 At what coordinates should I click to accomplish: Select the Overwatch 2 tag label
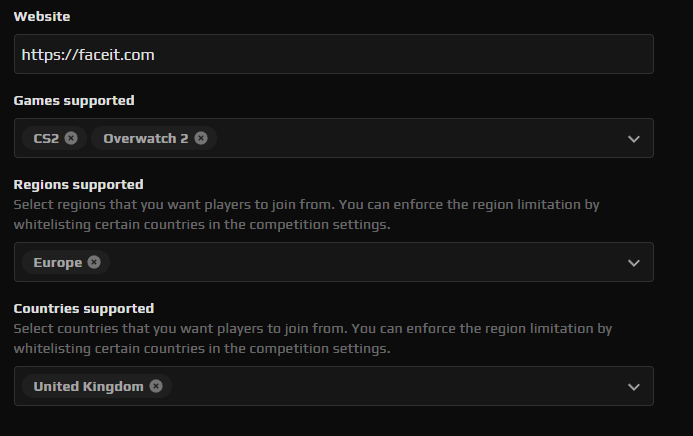click(145, 138)
